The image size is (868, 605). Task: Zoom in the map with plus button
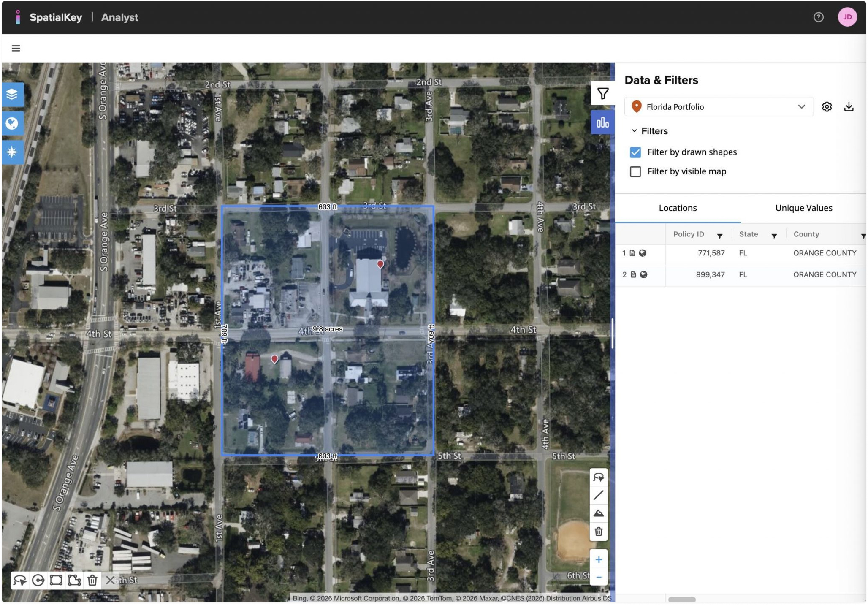pos(598,559)
